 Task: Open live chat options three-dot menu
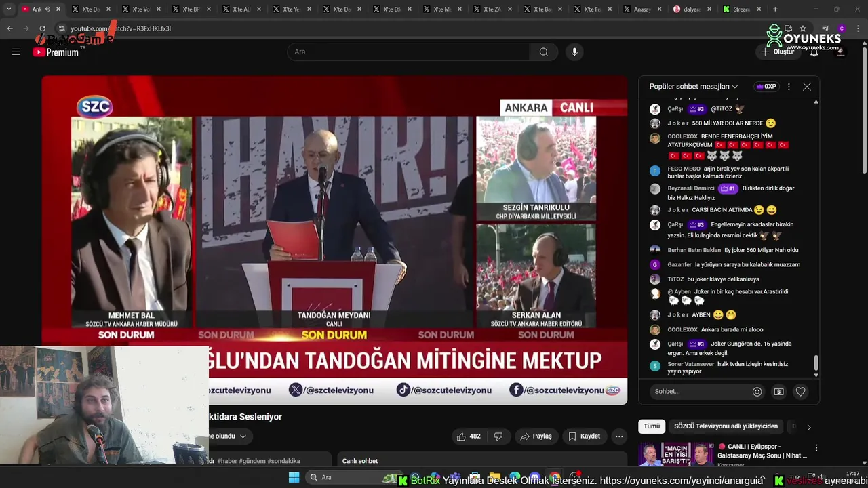tap(789, 87)
